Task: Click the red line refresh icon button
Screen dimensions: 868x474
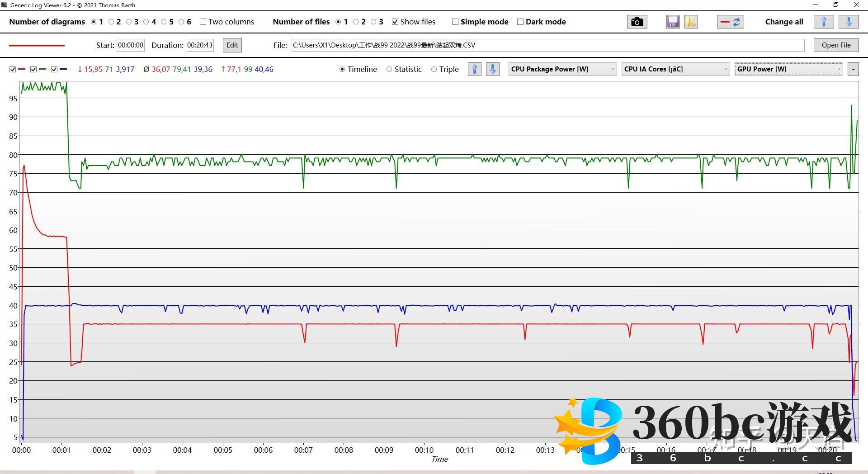Action: pos(730,22)
